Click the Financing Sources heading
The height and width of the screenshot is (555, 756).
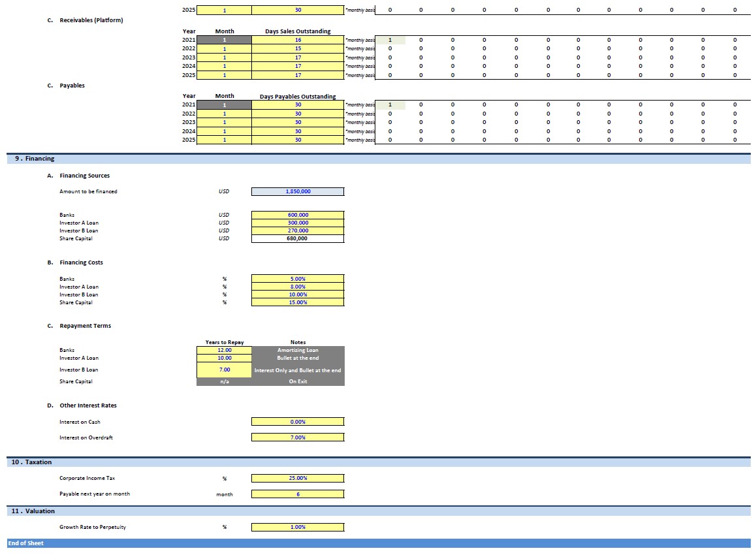coord(84,176)
